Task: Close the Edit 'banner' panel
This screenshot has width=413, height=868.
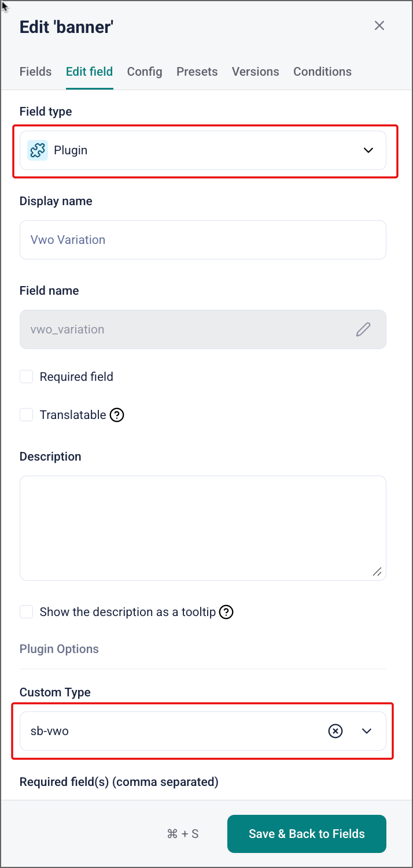Action: tap(379, 25)
